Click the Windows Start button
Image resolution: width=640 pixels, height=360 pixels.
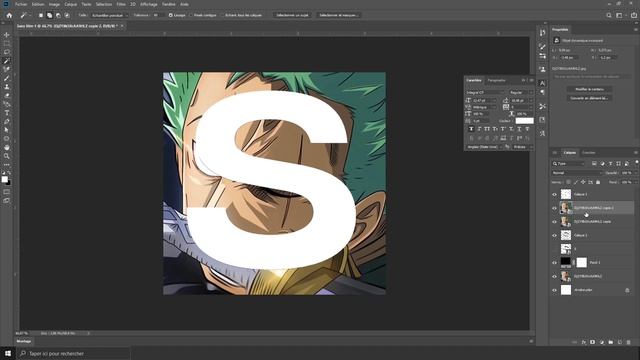pos(8,353)
